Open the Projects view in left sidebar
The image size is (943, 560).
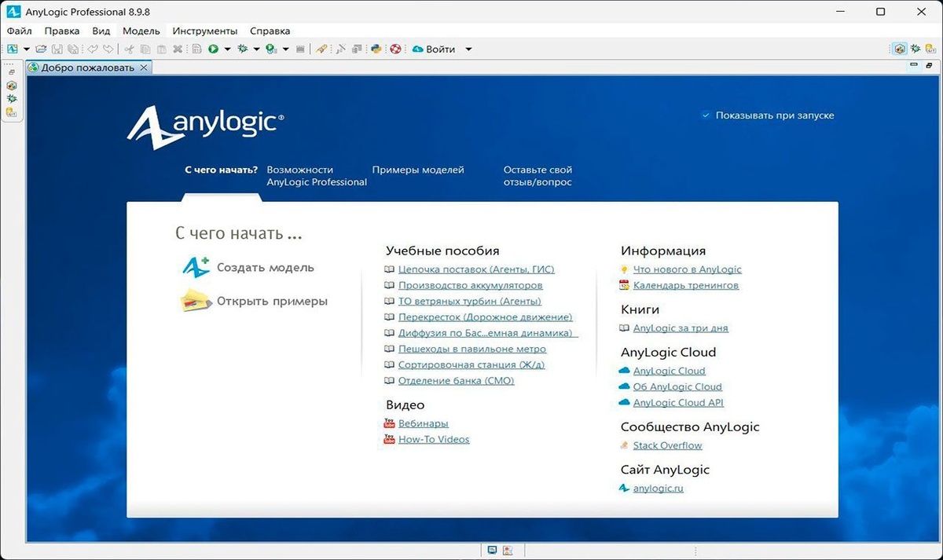pos(11,85)
